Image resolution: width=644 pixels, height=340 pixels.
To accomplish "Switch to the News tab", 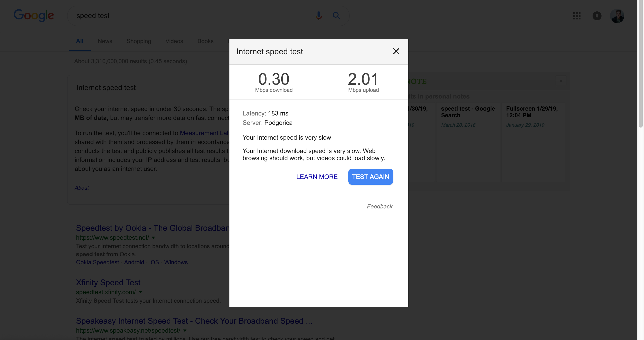I will pyautogui.click(x=105, y=41).
